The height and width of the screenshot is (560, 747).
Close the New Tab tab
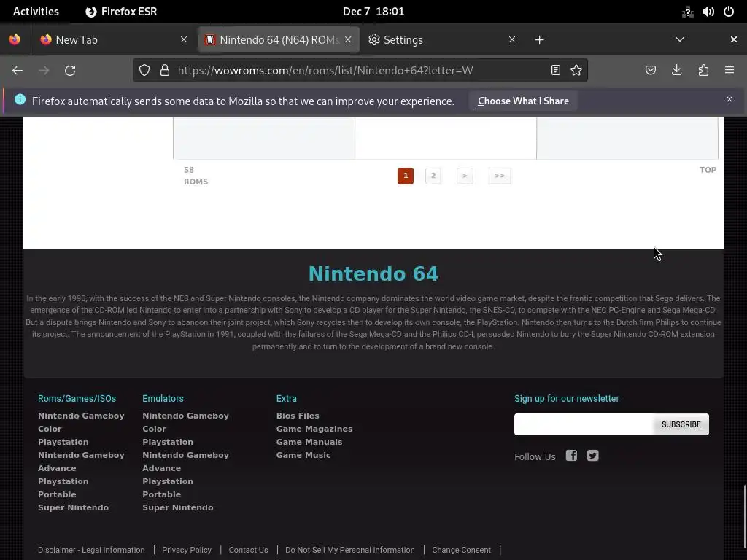point(184,39)
